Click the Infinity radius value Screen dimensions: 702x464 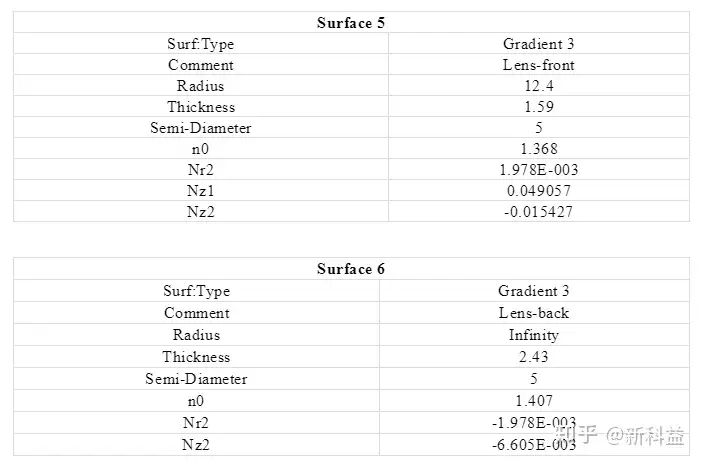click(534, 335)
